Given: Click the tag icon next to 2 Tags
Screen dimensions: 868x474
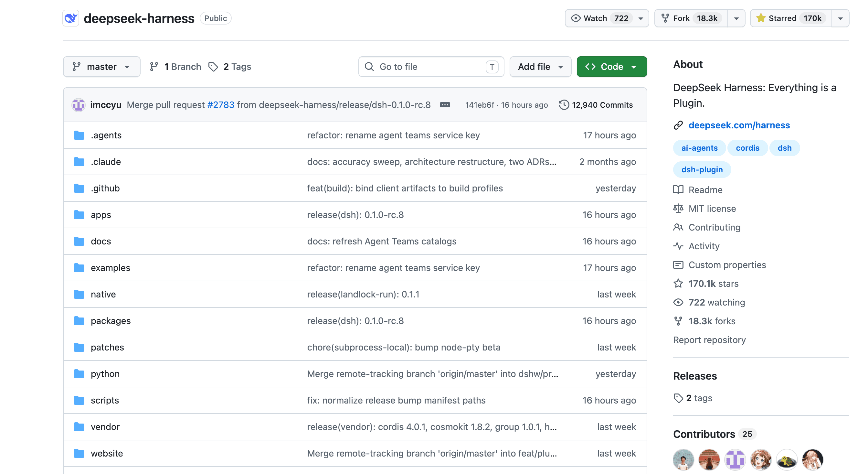Looking at the screenshot, I should point(213,67).
